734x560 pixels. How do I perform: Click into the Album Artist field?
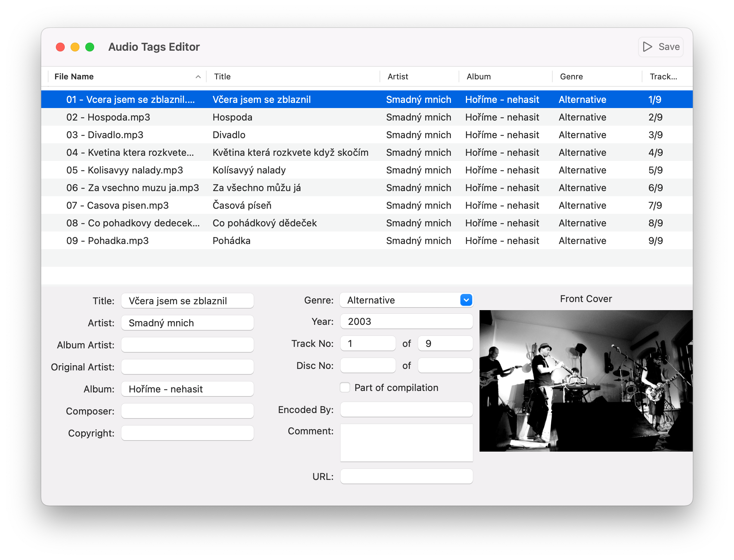pos(188,345)
